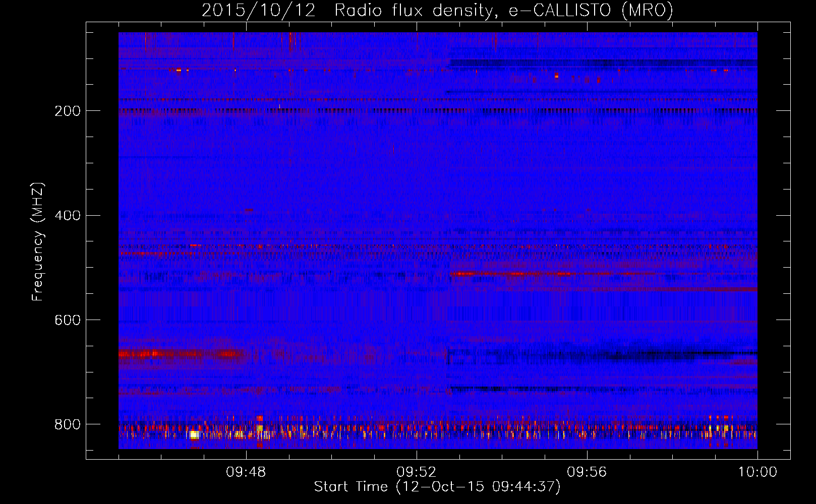816x504 pixels.
Task: Click the plot title '2015/10/12 Radio flux density, e-CALLISTO (MRO)'
Action: pos(437,11)
